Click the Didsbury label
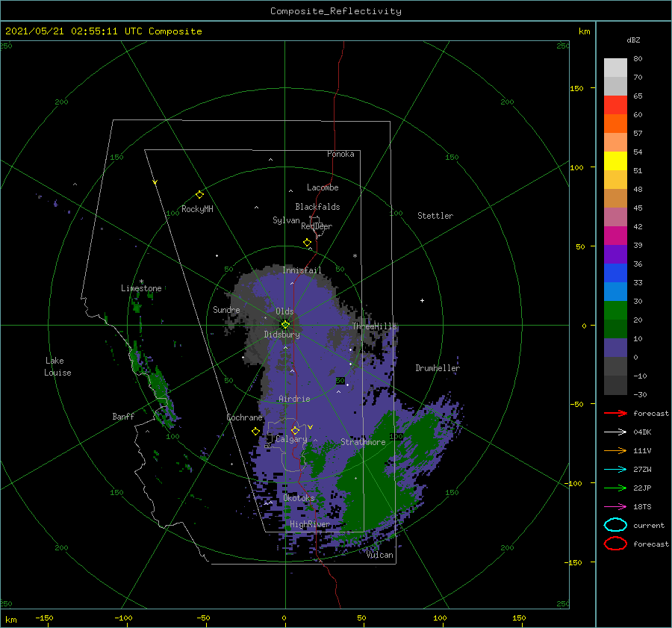The height and width of the screenshot is (628, 672). (x=281, y=335)
